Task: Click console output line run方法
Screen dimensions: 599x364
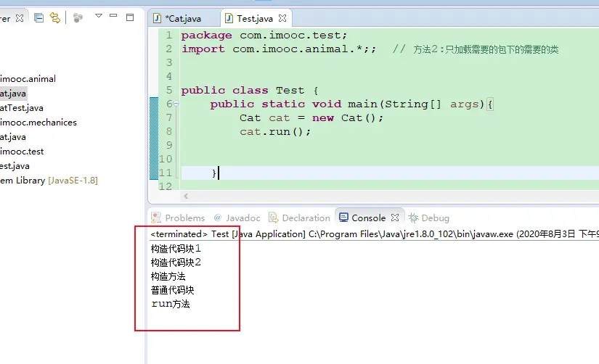Action: [171, 304]
